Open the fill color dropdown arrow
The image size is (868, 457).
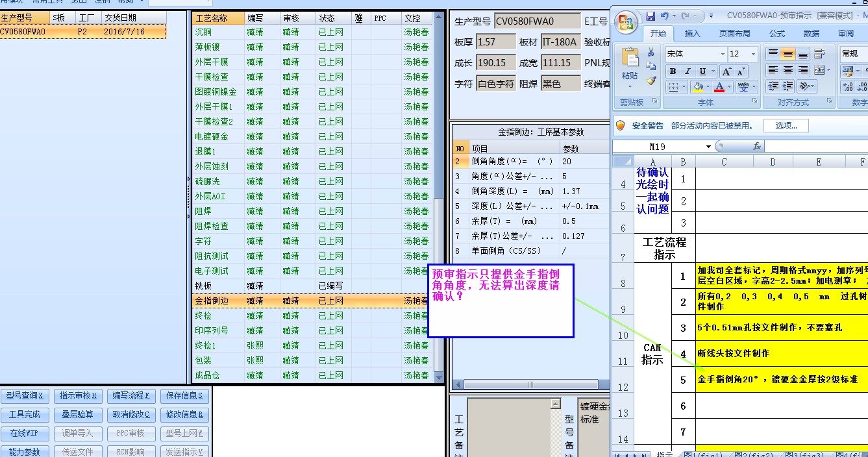[x=708, y=86]
